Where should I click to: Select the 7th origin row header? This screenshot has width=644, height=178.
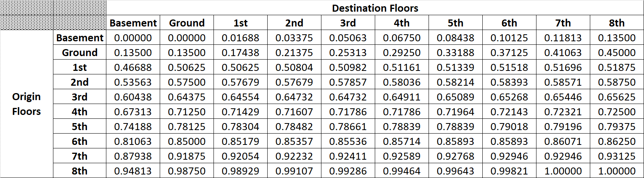point(79,156)
